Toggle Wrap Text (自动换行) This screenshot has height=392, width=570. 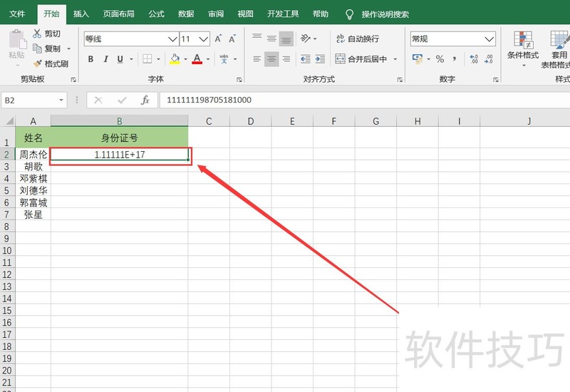tap(357, 38)
